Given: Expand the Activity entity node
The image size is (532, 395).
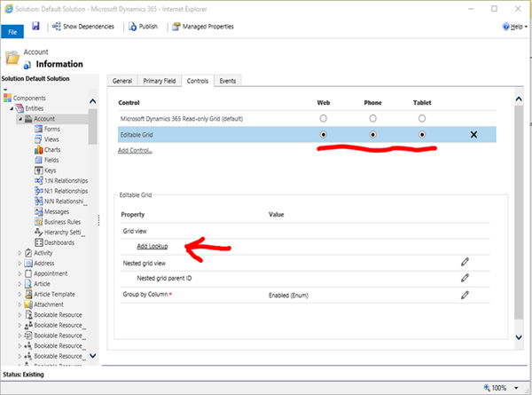Looking at the screenshot, I should 20,253.
